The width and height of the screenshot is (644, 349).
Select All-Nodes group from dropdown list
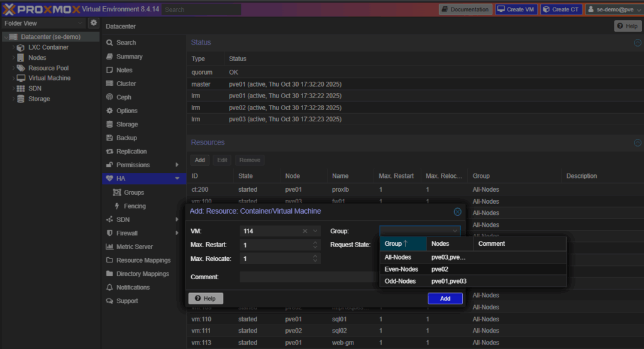coord(473,257)
